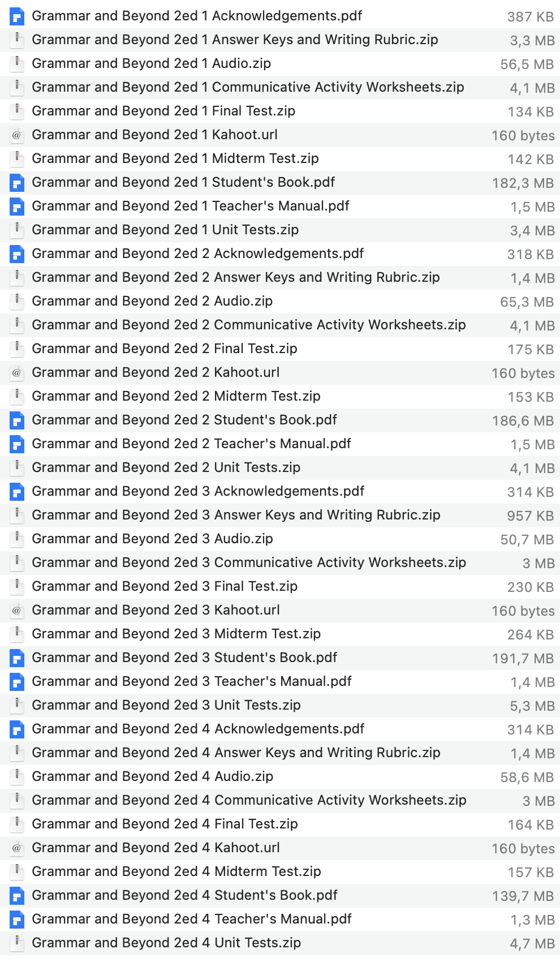Click the 175 KB size value
The image size is (560, 962).
tap(531, 350)
